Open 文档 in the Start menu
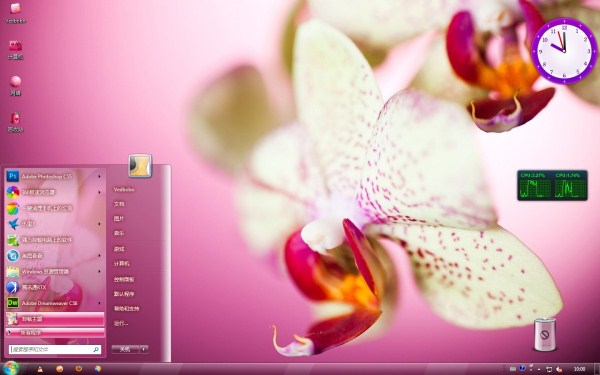This screenshot has width=600, height=375. pos(119,204)
